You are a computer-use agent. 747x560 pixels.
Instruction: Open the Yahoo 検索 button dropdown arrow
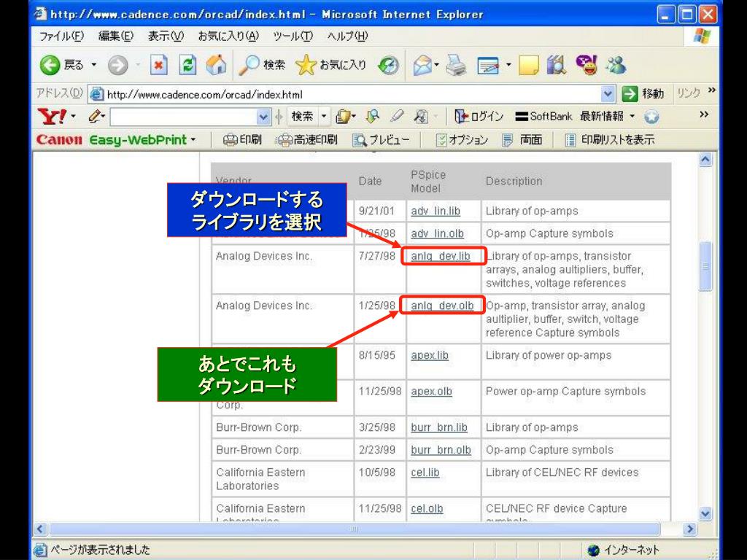pyautogui.click(x=324, y=116)
